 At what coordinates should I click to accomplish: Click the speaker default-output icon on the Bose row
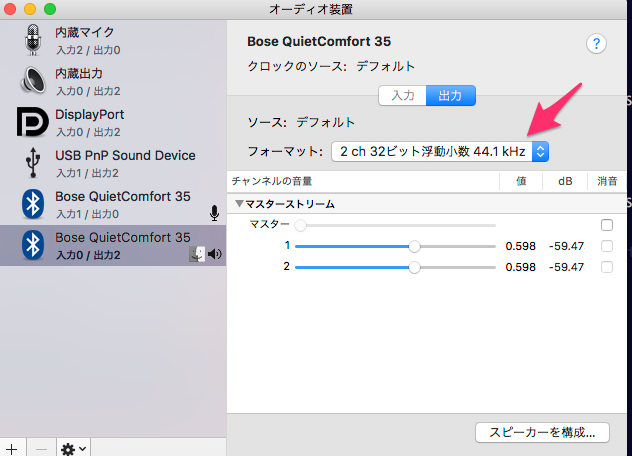pos(215,254)
